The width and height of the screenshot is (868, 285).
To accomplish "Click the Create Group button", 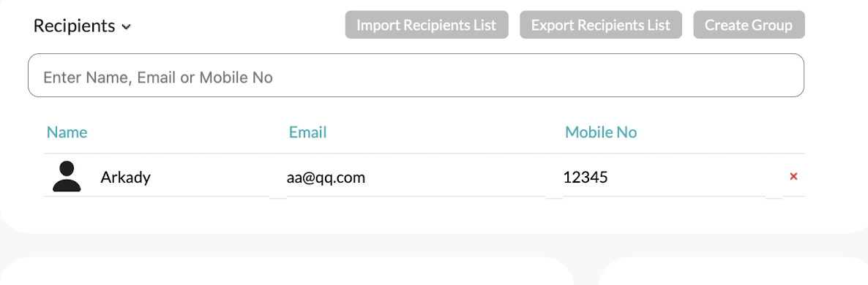I will point(749,25).
